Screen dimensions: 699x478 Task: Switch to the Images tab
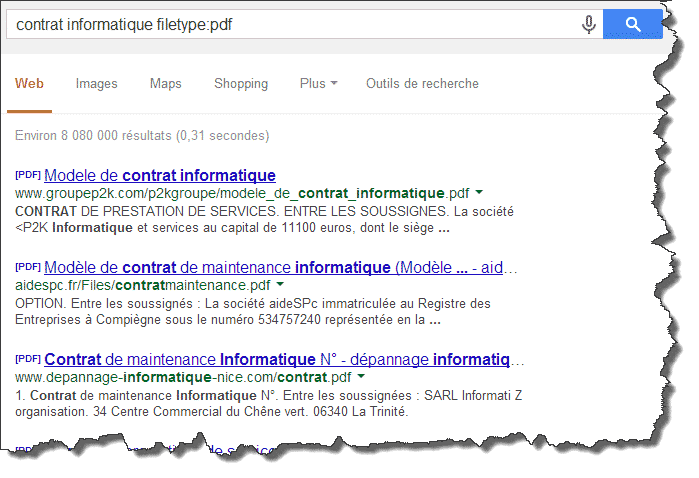[96, 84]
